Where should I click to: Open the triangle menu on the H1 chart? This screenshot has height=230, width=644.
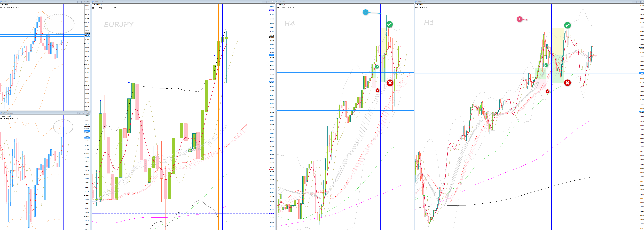click(x=416, y=5)
